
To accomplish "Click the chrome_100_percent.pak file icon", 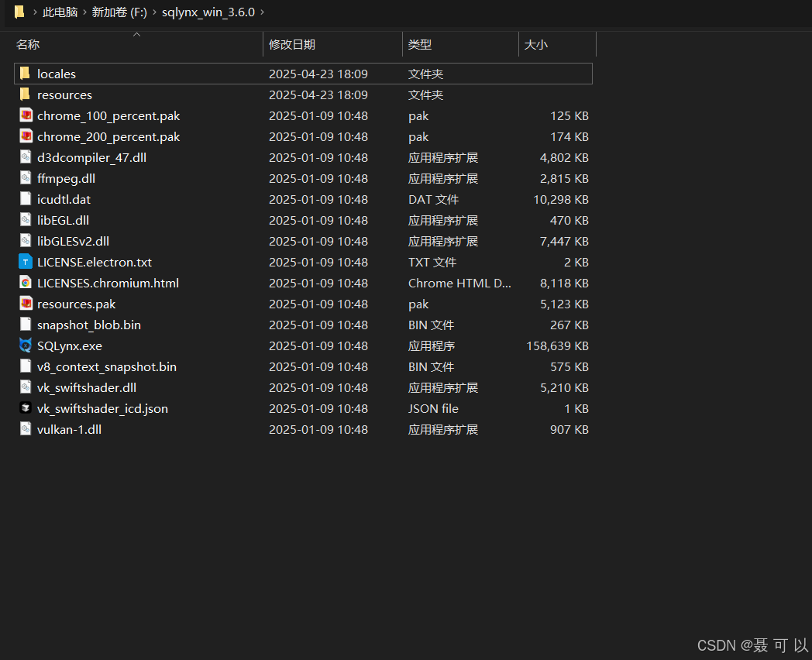I will [26, 115].
